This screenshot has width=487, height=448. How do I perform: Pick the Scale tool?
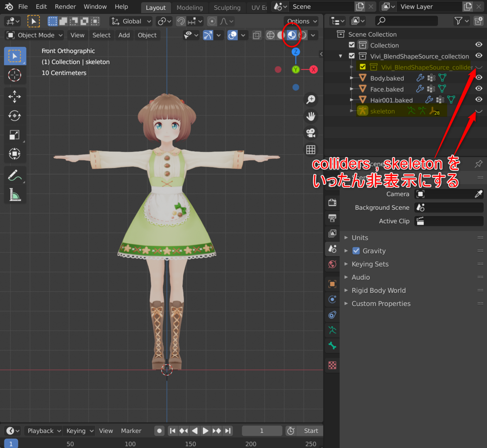[15, 135]
